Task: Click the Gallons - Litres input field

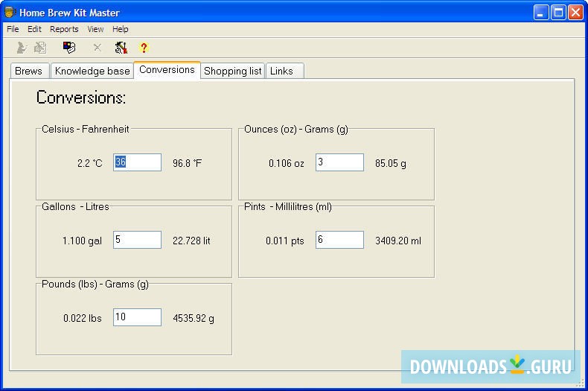Action: [x=137, y=240]
